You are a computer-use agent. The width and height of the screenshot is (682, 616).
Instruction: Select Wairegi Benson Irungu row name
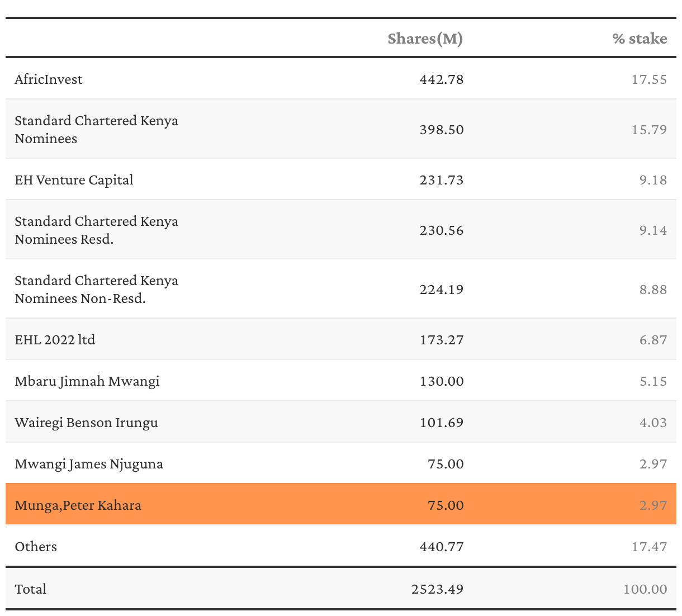pos(86,423)
